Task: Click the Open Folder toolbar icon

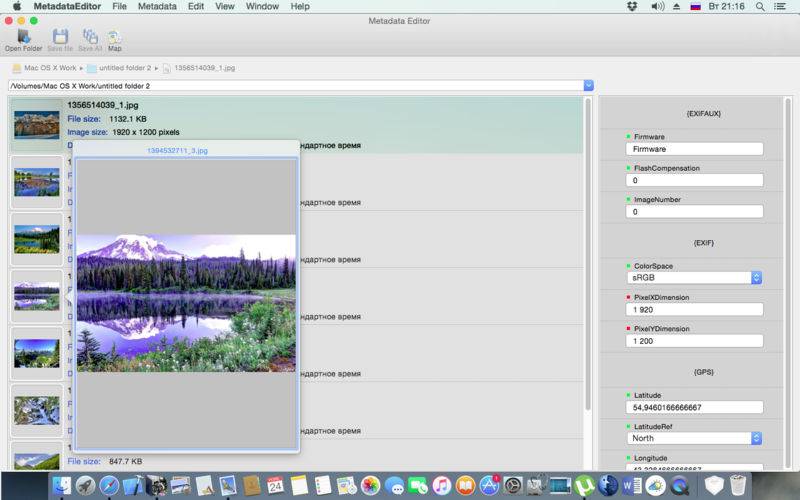Action: [23, 40]
